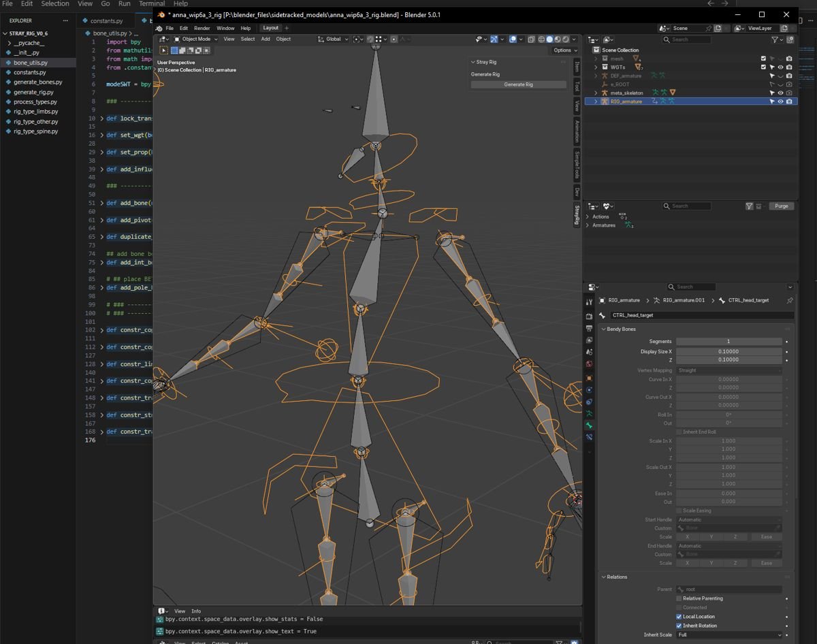
Task: Hide meta_skeleton with its eye icon
Action: [780, 93]
